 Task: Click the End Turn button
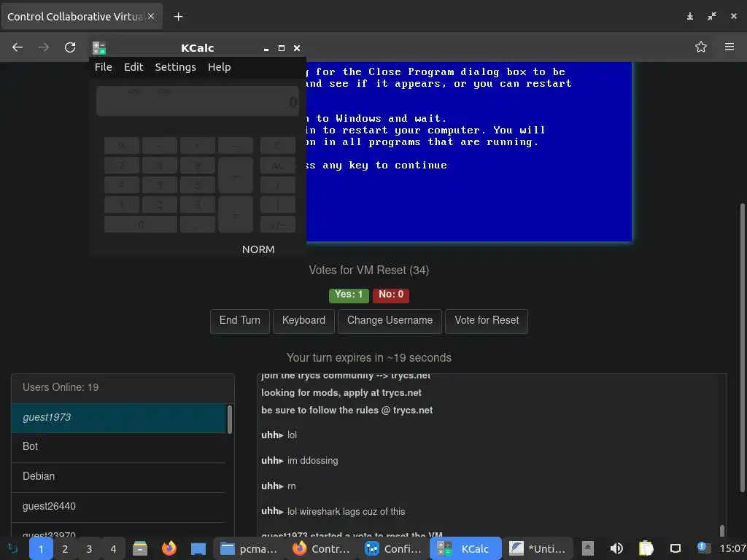(239, 321)
